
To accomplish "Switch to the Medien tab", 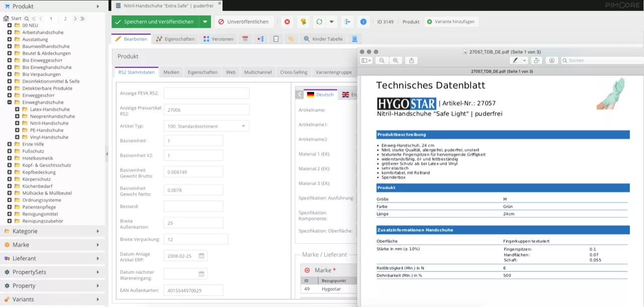I will [x=171, y=72].
